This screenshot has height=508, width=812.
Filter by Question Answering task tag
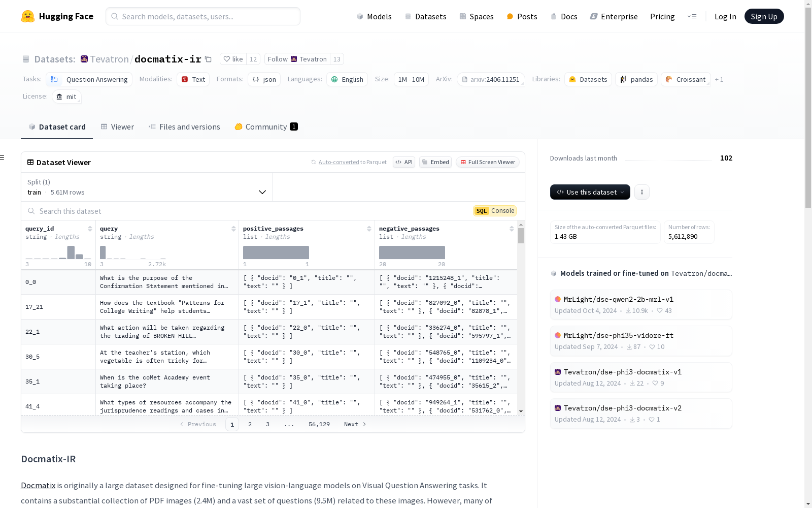point(89,79)
